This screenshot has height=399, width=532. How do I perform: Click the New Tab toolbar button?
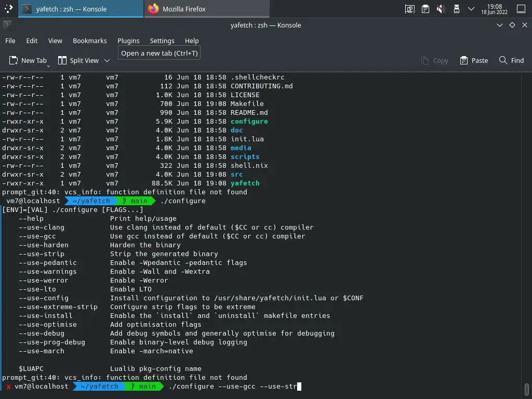[x=28, y=60]
